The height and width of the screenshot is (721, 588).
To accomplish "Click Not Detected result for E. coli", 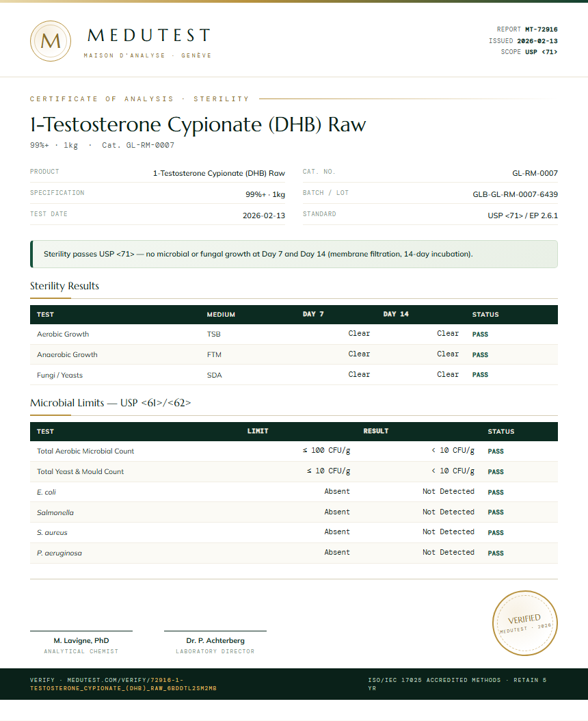I will click(449, 492).
